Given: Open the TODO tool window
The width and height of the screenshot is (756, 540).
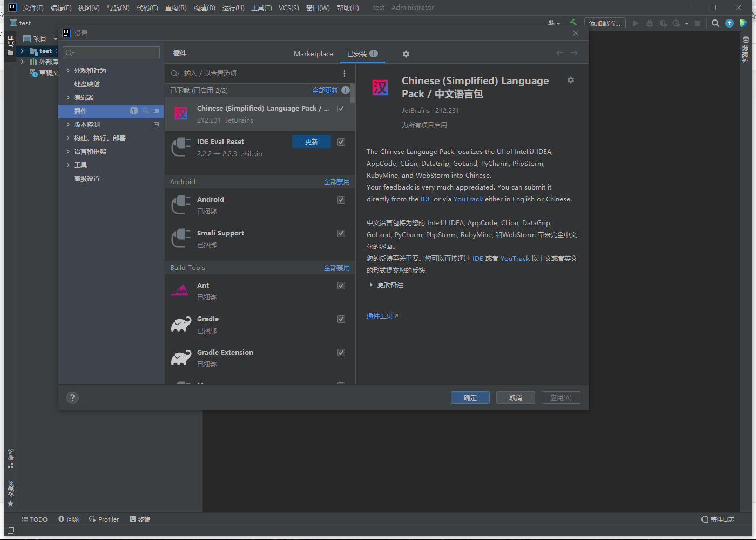Looking at the screenshot, I should point(35,519).
